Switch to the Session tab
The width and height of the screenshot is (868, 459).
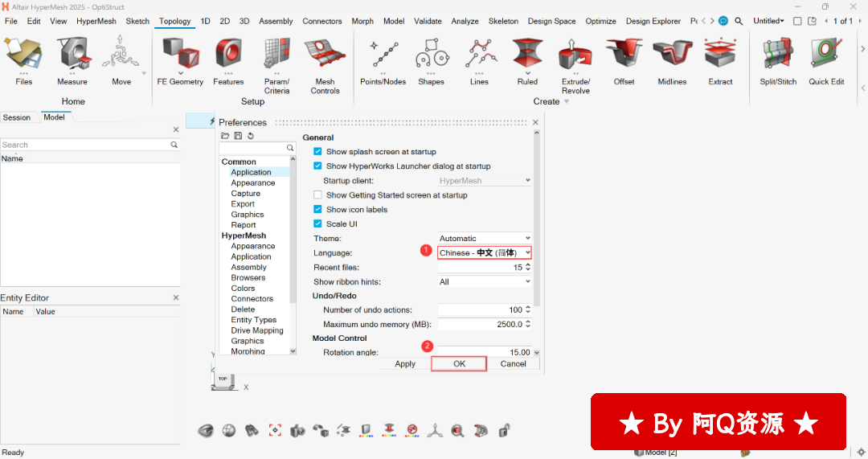(x=17, y=117)
